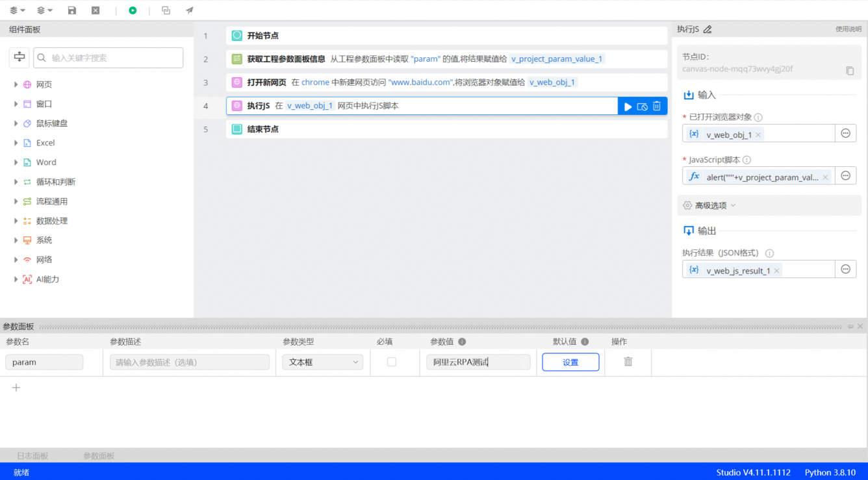The image size is (868, 480).
Task: Delete the param row trash icon
Action: tap(628, 362)
